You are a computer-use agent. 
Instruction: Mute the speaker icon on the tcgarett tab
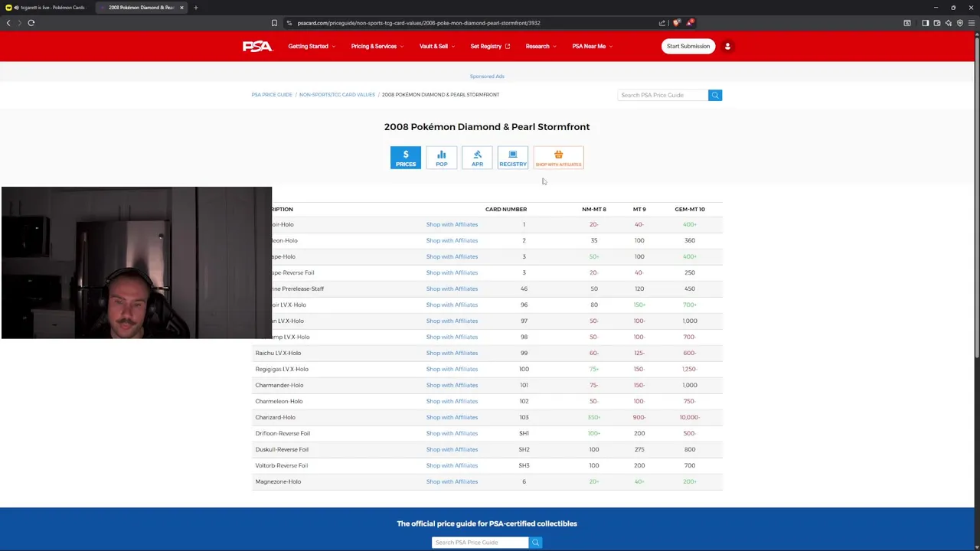tap(16, 8)
